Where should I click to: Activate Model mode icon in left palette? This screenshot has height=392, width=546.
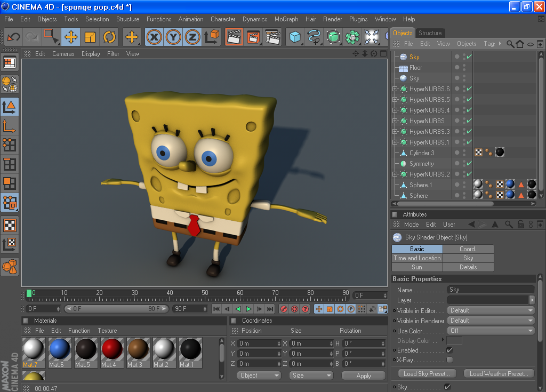[x=10, y=107]
